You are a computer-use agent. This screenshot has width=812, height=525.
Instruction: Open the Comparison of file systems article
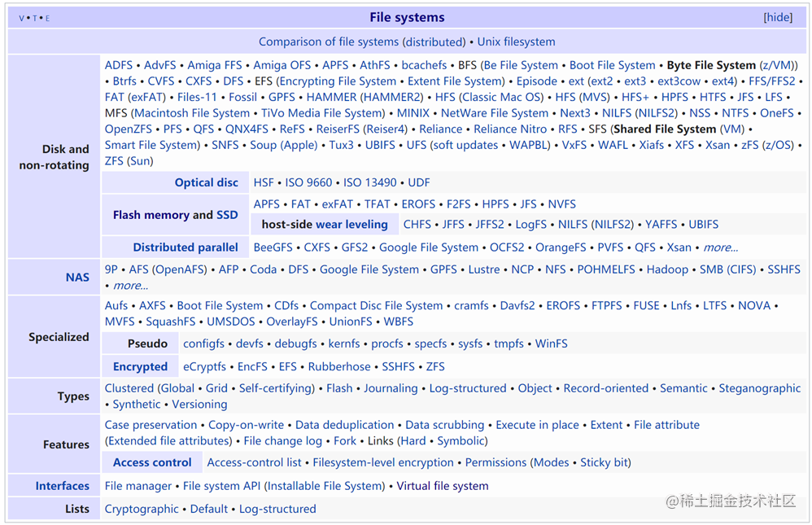(x=329, y=41)
